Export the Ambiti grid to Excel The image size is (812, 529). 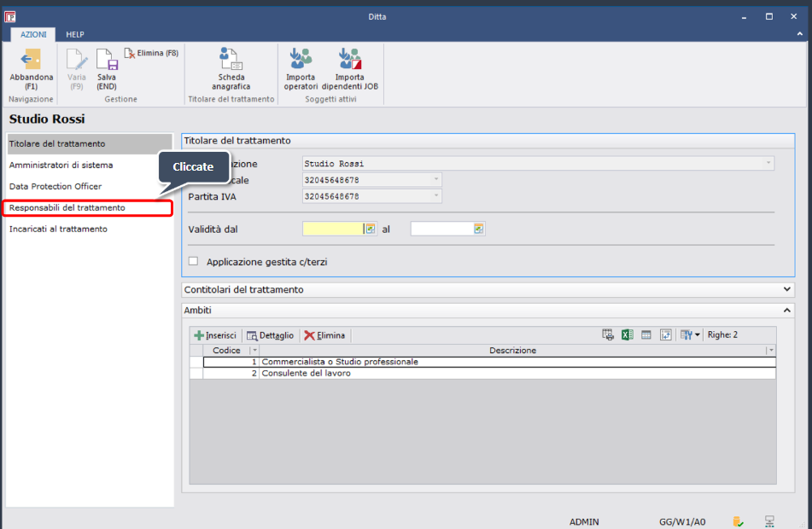point(627,335)
